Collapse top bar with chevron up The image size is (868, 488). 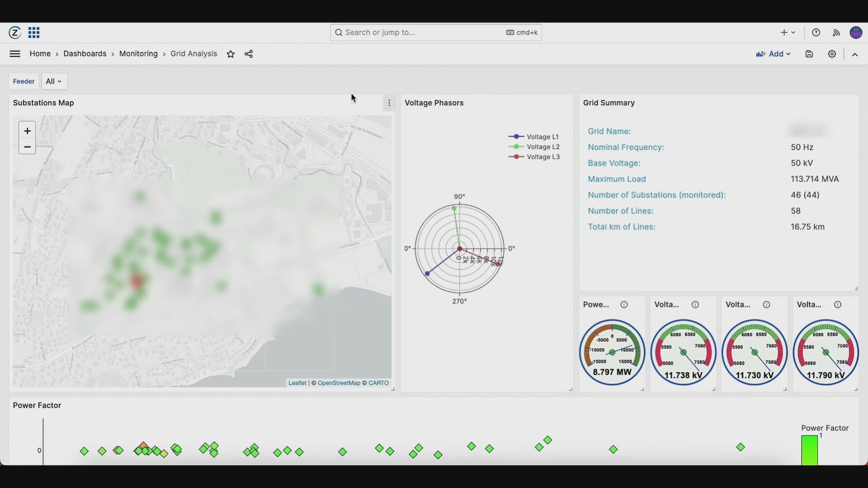pyautogui.click(x=855, y=55)
